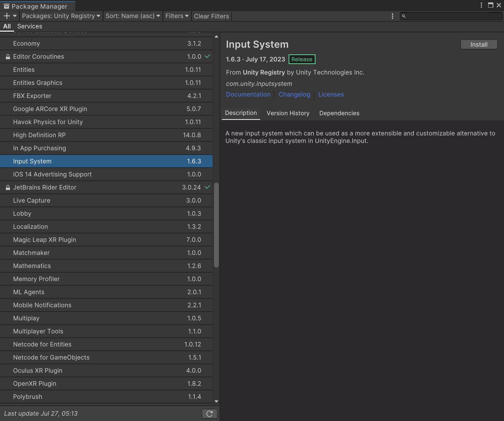Select the Google ARCore XR Plugin package

[106, 109]
